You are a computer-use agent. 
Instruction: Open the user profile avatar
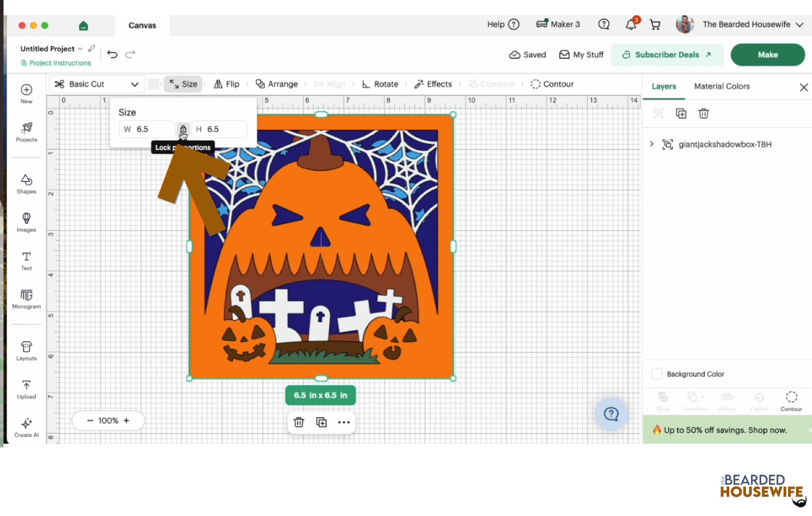685,24
